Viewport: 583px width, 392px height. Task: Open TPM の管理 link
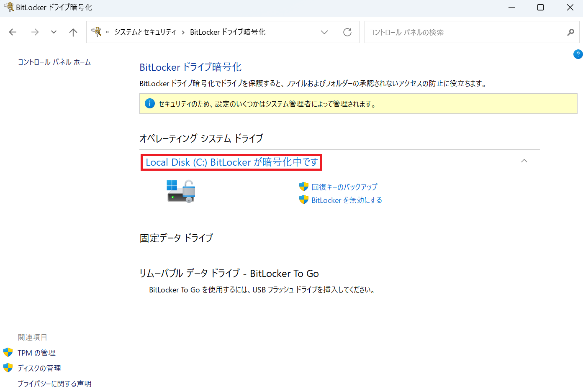(36, 353)
